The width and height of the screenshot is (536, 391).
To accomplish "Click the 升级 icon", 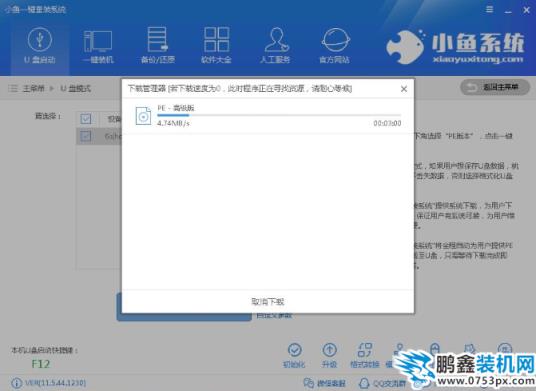I will pos(330,350).
